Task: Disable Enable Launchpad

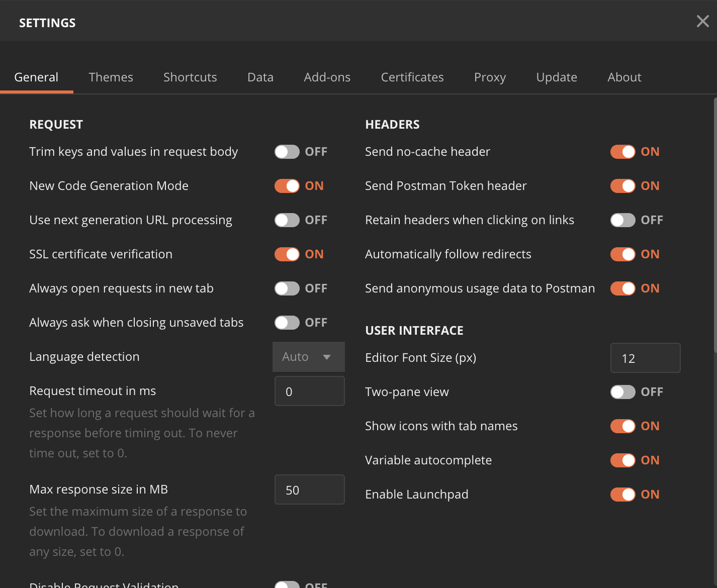Action: tap(622, 494)
